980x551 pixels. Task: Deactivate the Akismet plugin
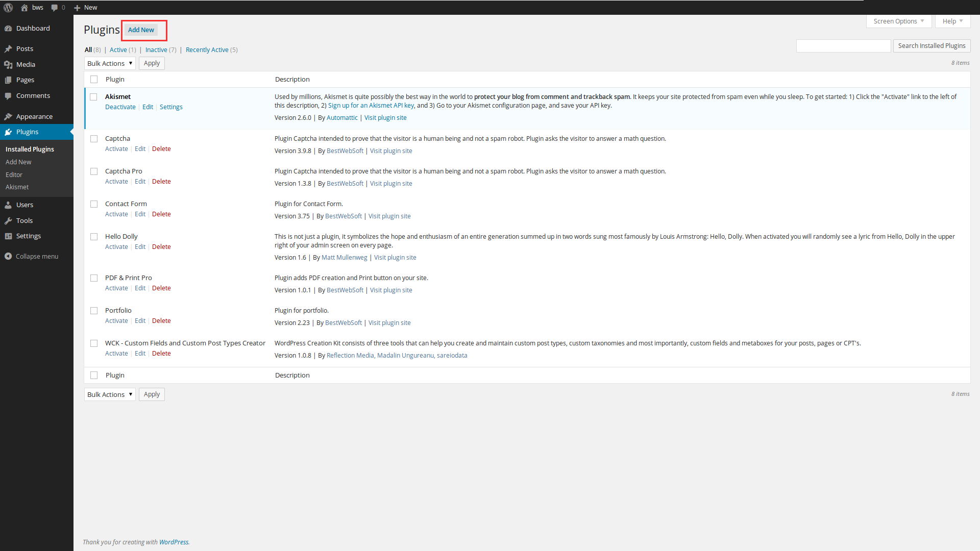(120, 107)
